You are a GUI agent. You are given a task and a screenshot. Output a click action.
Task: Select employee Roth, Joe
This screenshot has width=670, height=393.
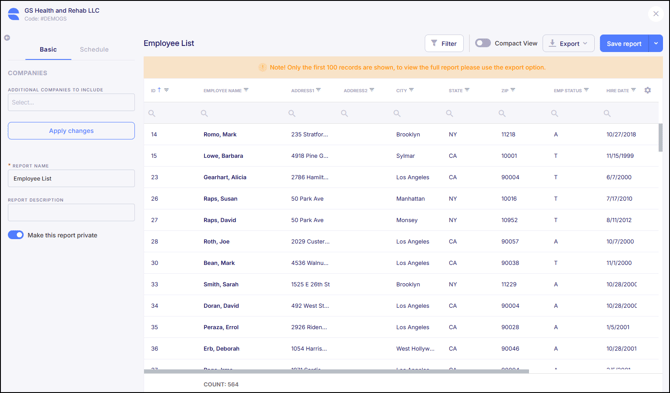(x=217, y=241)
